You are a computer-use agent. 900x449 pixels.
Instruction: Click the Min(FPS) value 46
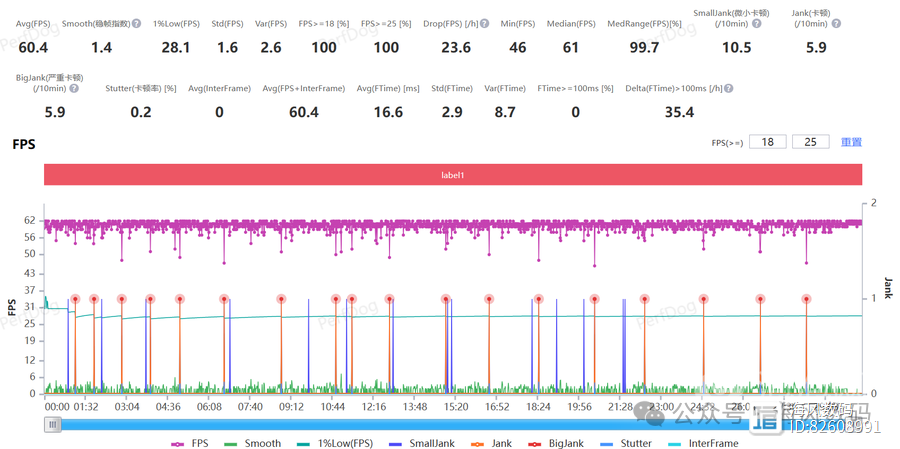tap(518, 48)
